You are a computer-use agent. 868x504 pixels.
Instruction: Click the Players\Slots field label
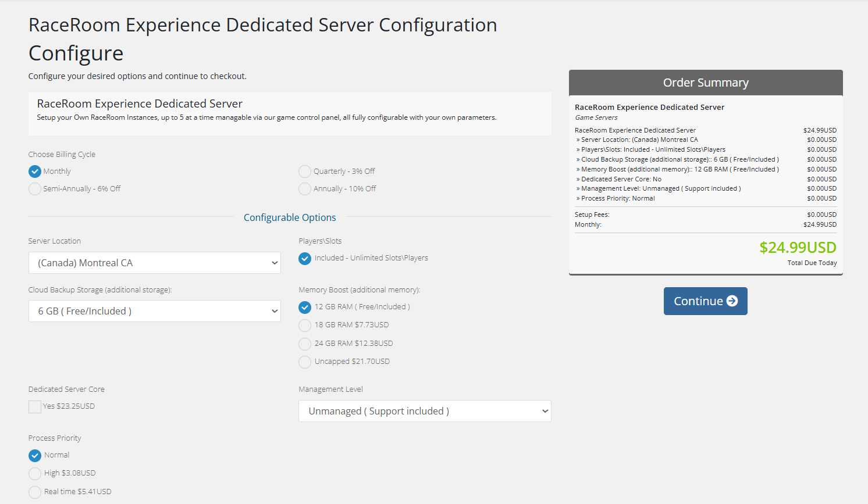click(x=320, y=241)
